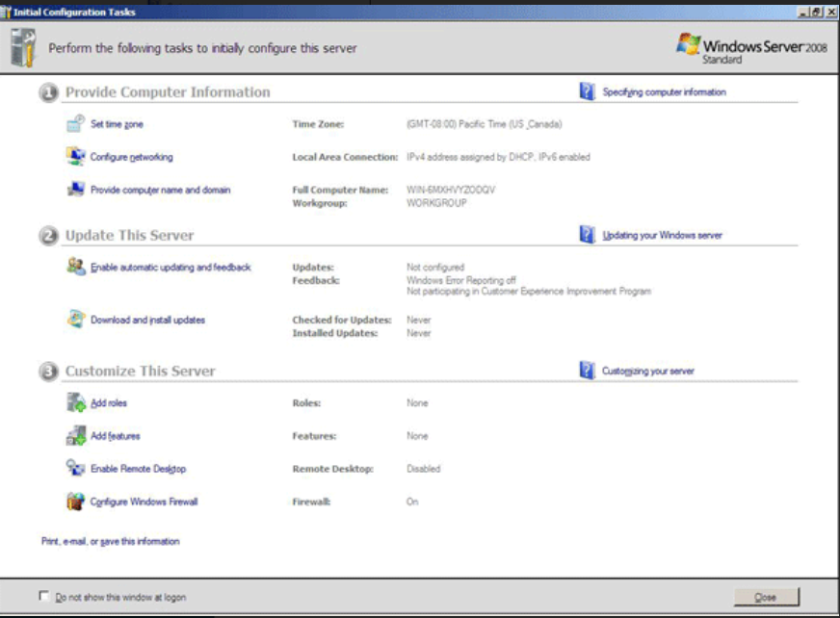Viewport: 840px width, 618px height.
Task: Check Do not show this window at logon
Action: point(44,596)
